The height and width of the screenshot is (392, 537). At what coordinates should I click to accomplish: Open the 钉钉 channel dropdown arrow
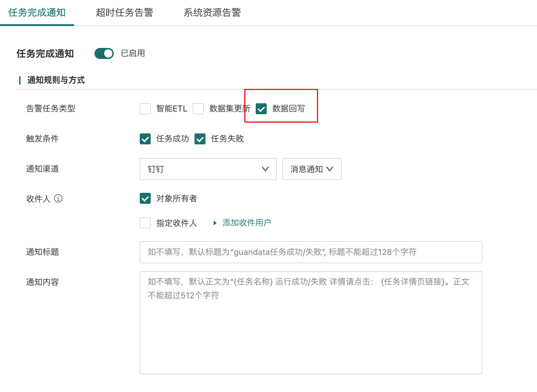[265, 169]
